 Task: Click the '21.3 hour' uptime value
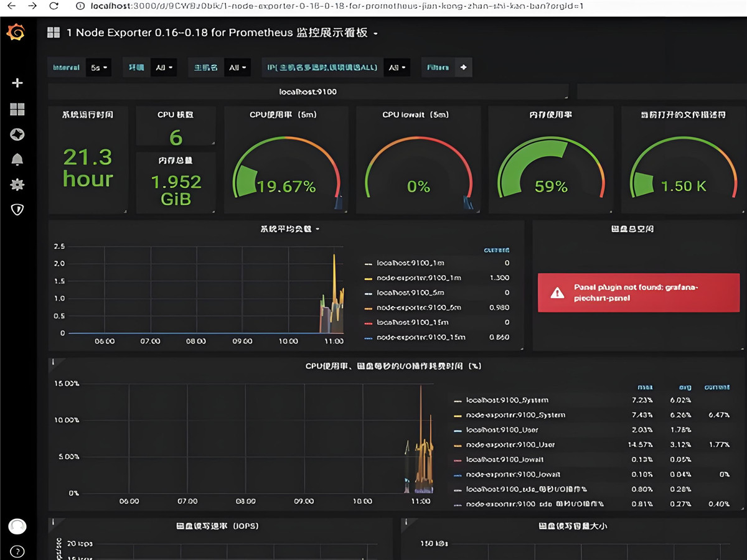pos(88,168)
